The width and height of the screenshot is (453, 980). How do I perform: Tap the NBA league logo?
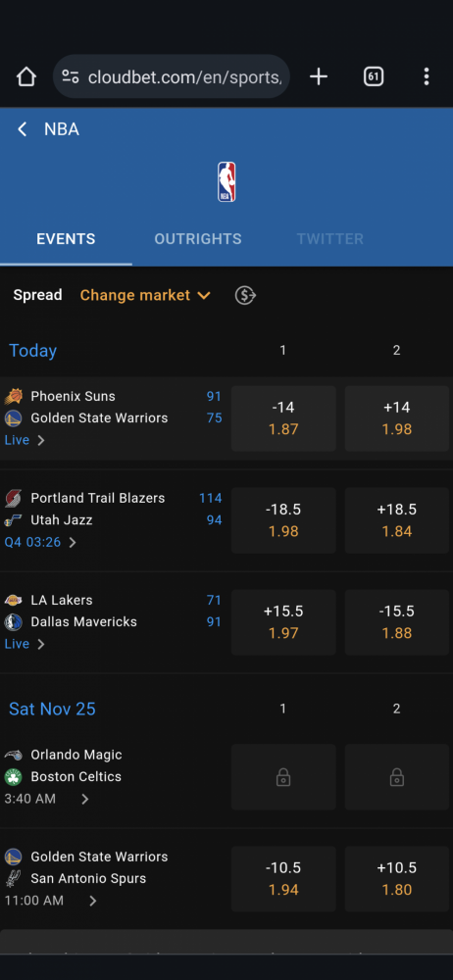[226, 182]
